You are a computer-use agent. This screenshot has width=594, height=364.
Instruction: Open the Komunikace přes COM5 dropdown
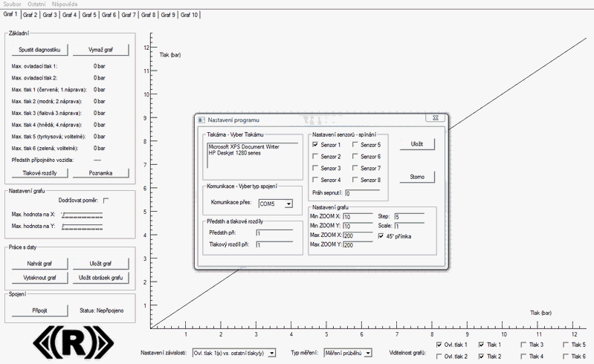288,204
